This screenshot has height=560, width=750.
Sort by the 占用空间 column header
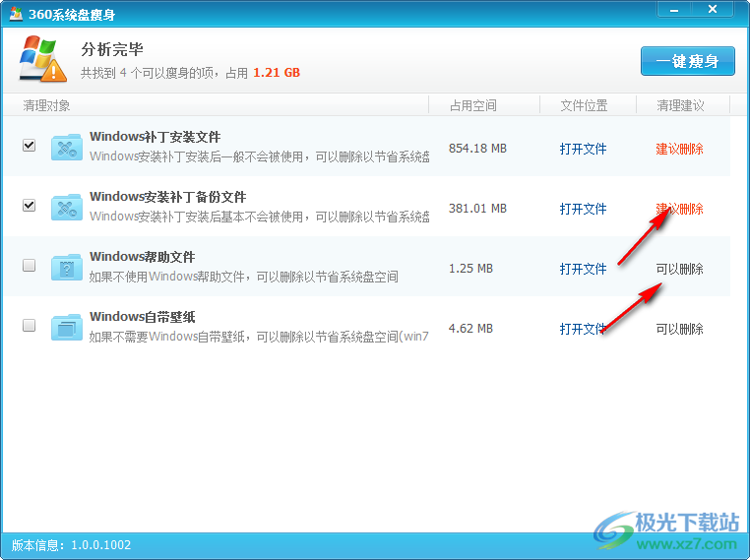(473, 105)
